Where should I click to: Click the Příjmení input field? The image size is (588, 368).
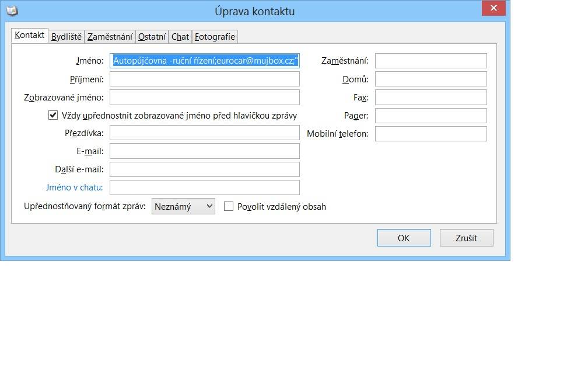(205, 79)
